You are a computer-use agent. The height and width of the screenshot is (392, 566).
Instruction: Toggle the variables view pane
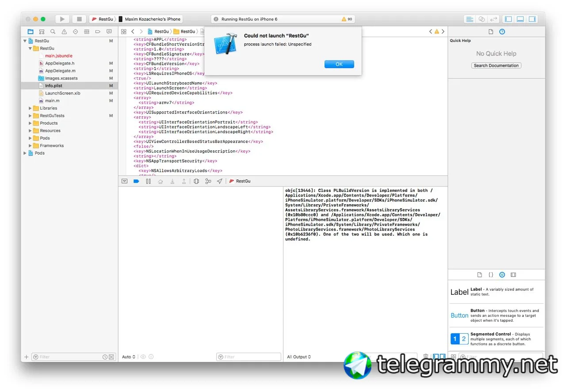(x=436, y=357)
